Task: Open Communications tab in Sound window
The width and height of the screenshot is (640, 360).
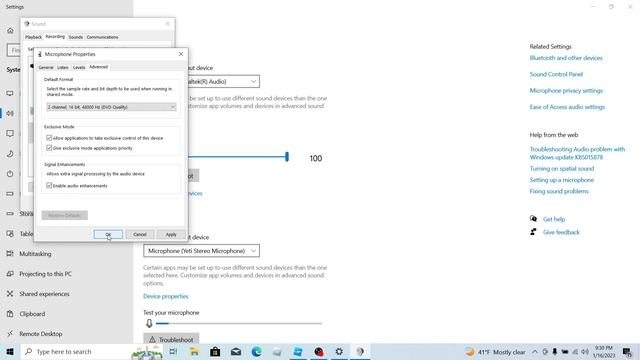Action: (102, 37)
